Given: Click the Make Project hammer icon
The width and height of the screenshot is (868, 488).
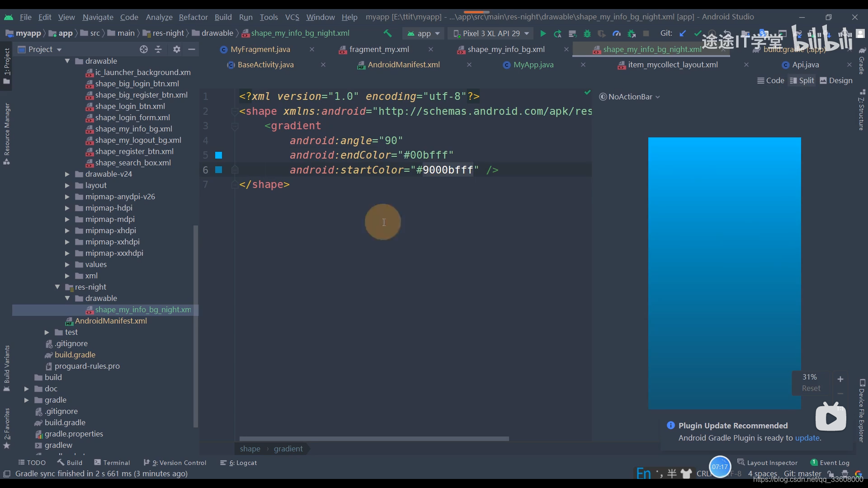Looking at the screenshot, I should [387, 33].
